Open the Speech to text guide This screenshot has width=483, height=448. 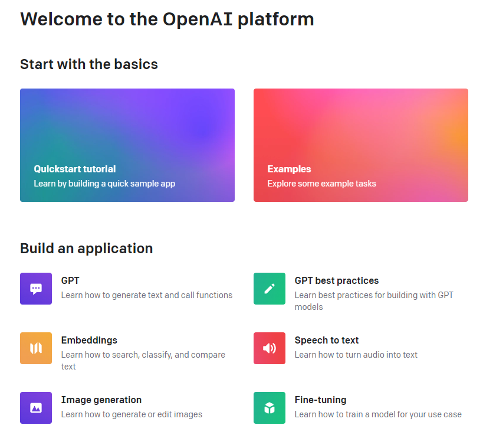(x=327, y=340)
